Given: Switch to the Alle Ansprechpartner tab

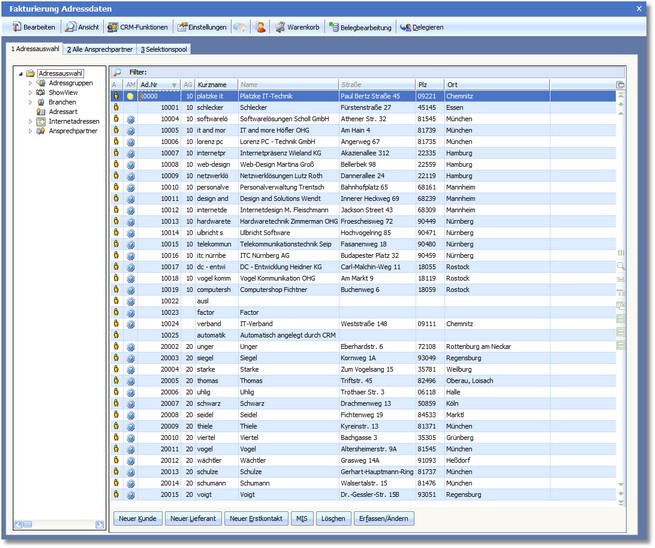Looking at the screenshot, I should [x=100, y=48].
